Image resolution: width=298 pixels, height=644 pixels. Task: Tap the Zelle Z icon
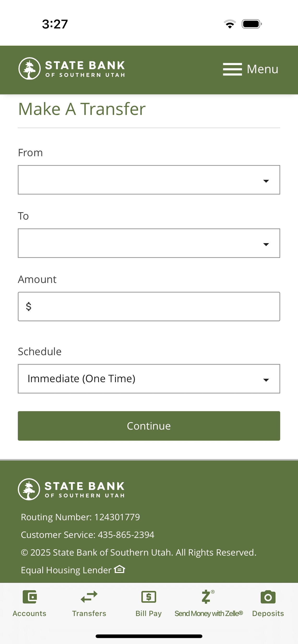pos(208,597)
